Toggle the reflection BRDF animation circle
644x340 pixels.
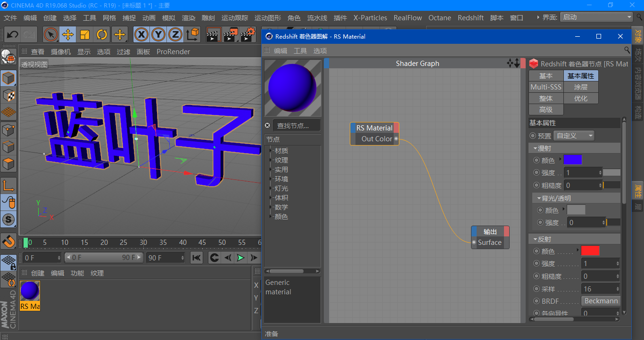[x=537, y=301]
